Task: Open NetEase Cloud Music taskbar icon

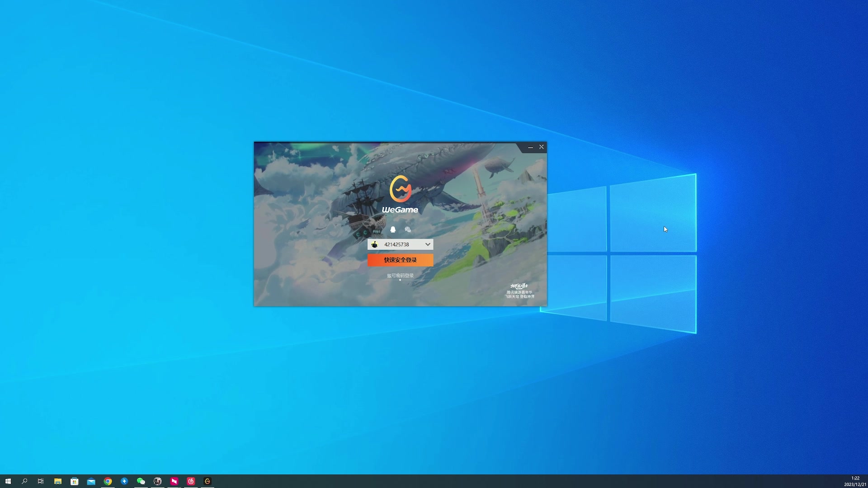Action: tap(191, 481)
